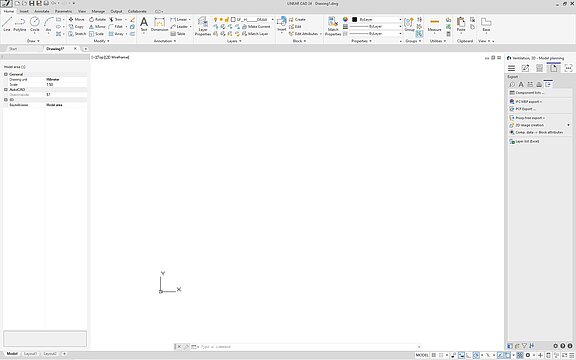
Task: Click the Measure utility icon
Action: (x=434, y=24)
